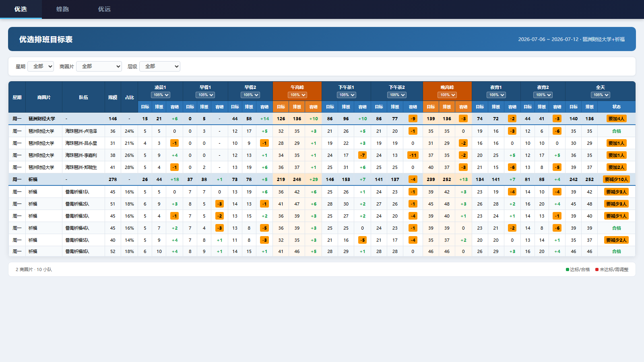This screenshot has height=362, width=644.
Task: Open the 105% dropdown under 早餐1
Action: [205, 95]
